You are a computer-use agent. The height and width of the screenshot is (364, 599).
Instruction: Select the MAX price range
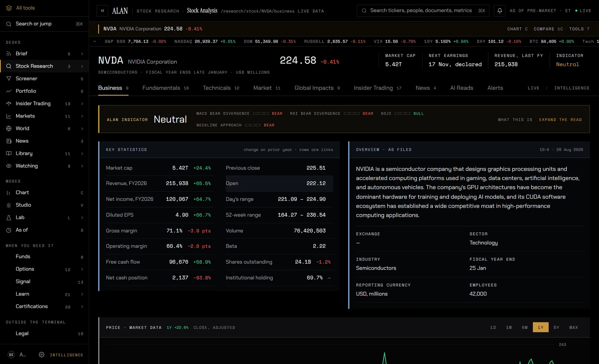coord(574,327)
